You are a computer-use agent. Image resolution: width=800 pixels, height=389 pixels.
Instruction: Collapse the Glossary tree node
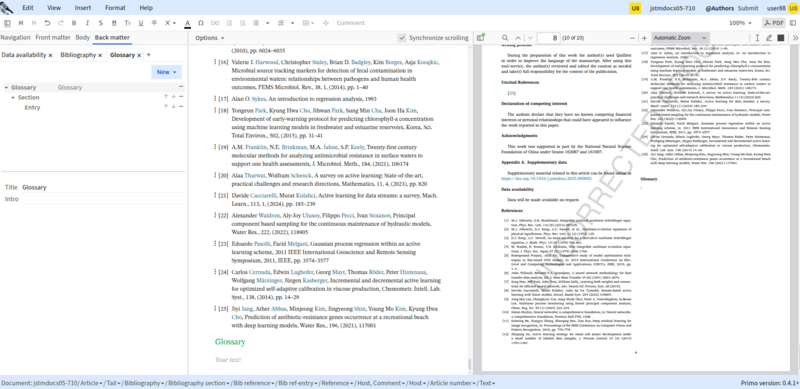(x=7, y=87)
